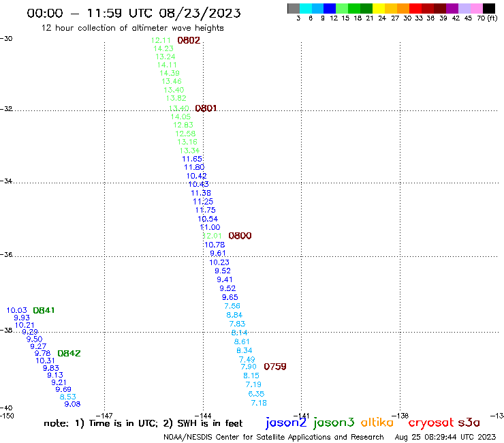Click latitude axis label -36

(6, 255)
